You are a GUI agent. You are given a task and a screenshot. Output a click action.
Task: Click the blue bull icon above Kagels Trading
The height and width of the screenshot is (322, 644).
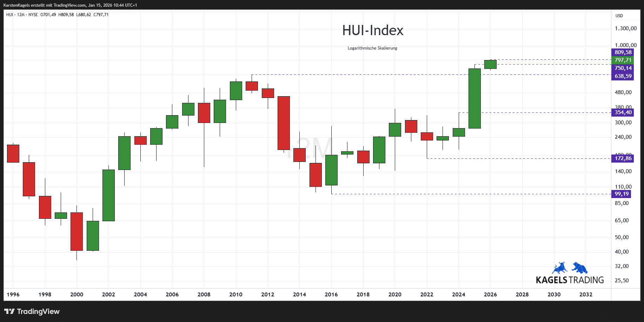560,268
